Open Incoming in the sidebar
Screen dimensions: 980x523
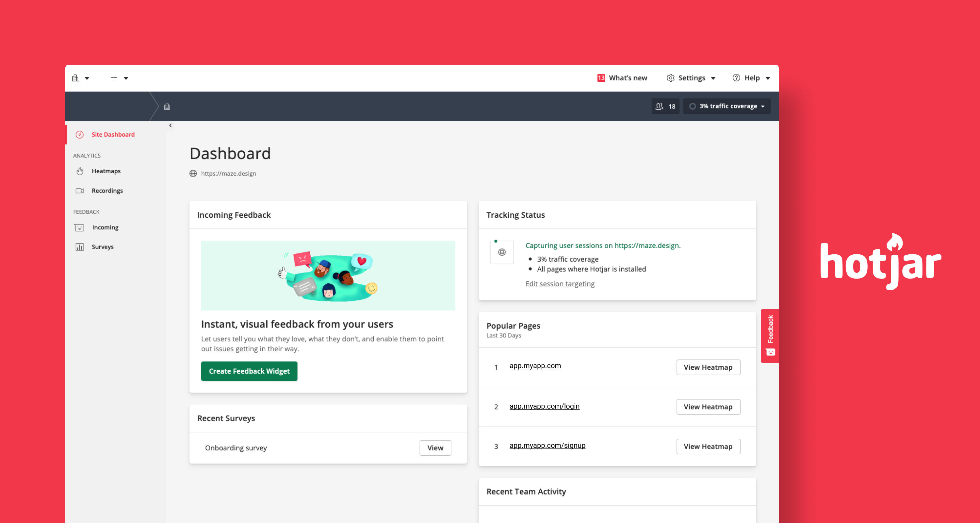coord(106,228)
